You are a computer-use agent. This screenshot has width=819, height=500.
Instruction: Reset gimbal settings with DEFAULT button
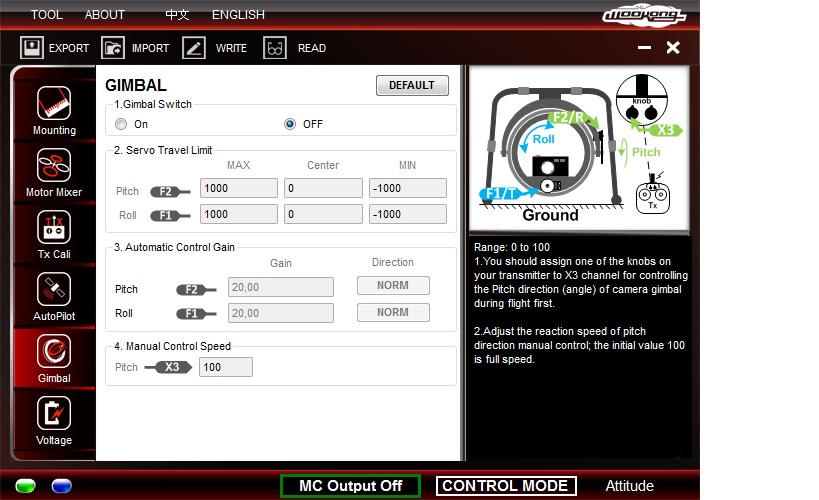(412, 86)
